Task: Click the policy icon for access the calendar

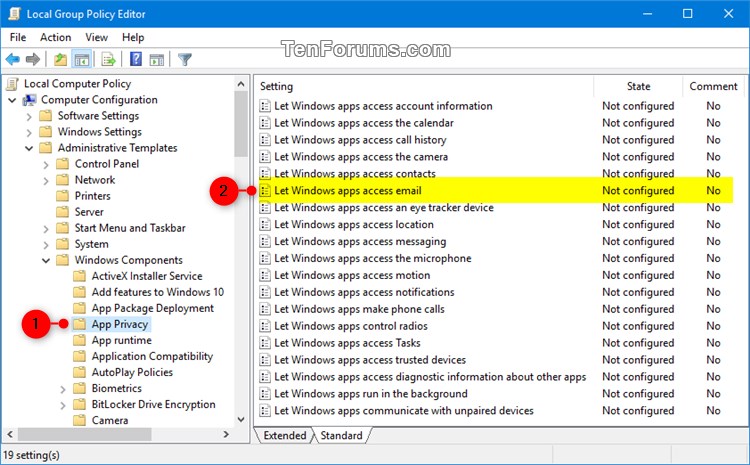Action: click(x=265, y=123)
